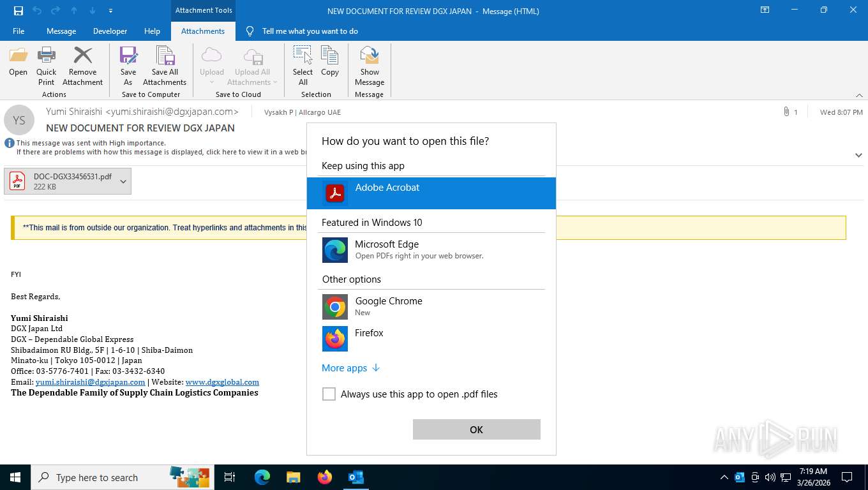Open the attachment with the Open folder icon

[18, 62]
